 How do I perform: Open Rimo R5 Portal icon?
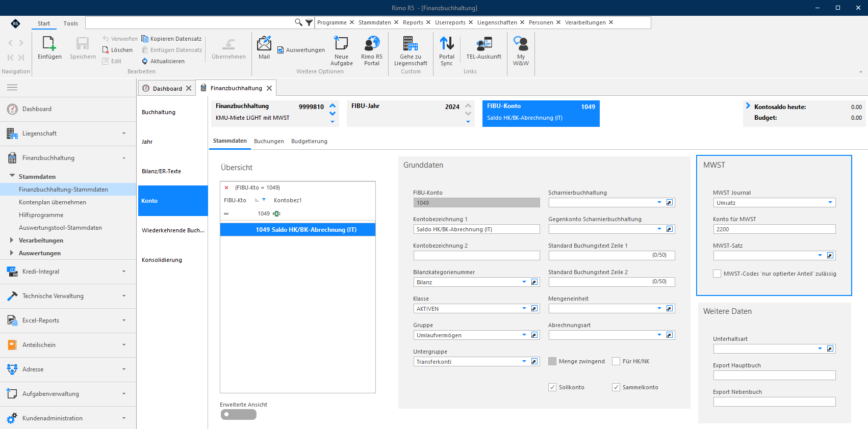coord(372,44)
